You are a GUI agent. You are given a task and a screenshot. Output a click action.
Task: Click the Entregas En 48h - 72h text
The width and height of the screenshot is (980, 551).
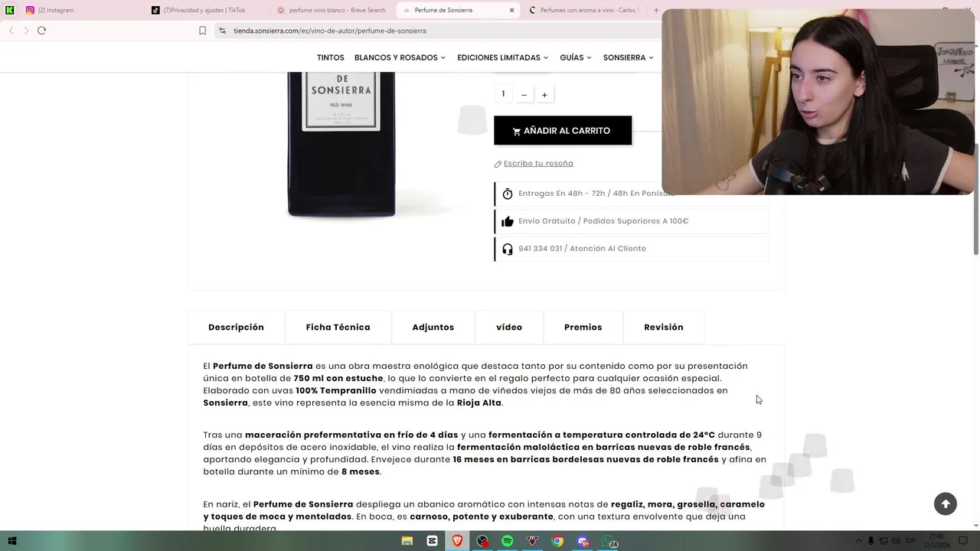point(596,194)
